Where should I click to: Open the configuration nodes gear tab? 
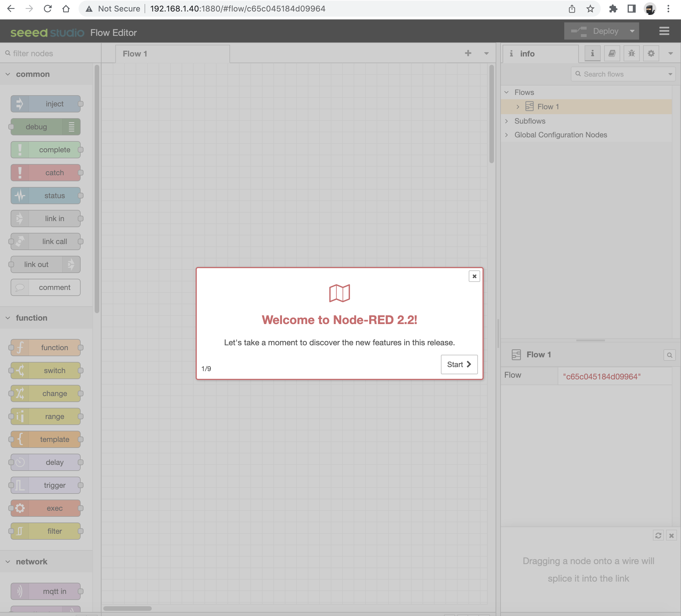[x=651, y=53]
